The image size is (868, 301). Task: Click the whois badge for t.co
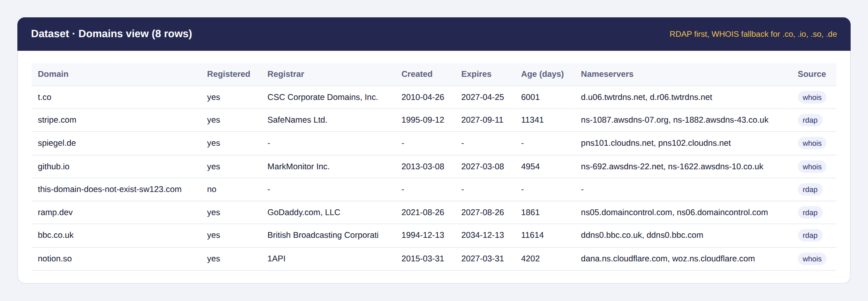point(812,97)
